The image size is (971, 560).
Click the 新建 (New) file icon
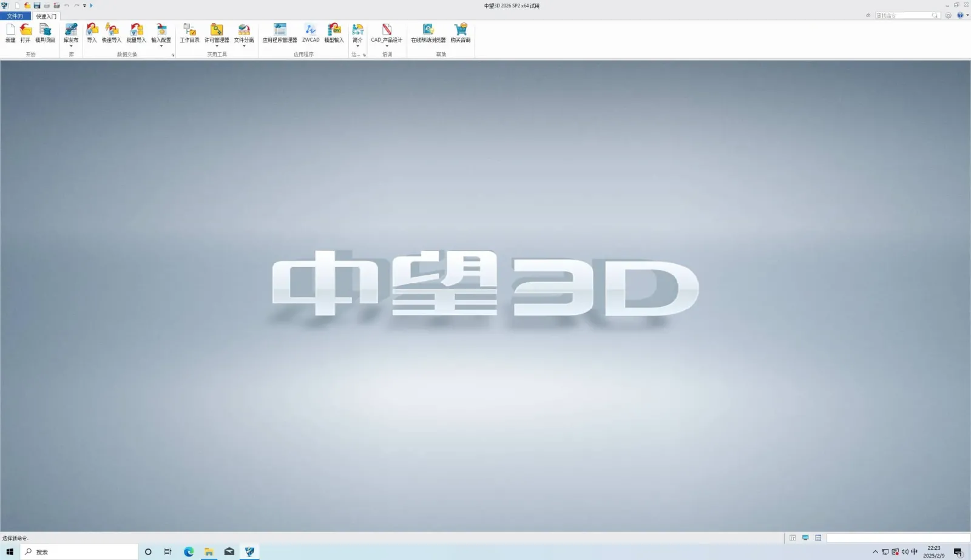coord(10,29)
